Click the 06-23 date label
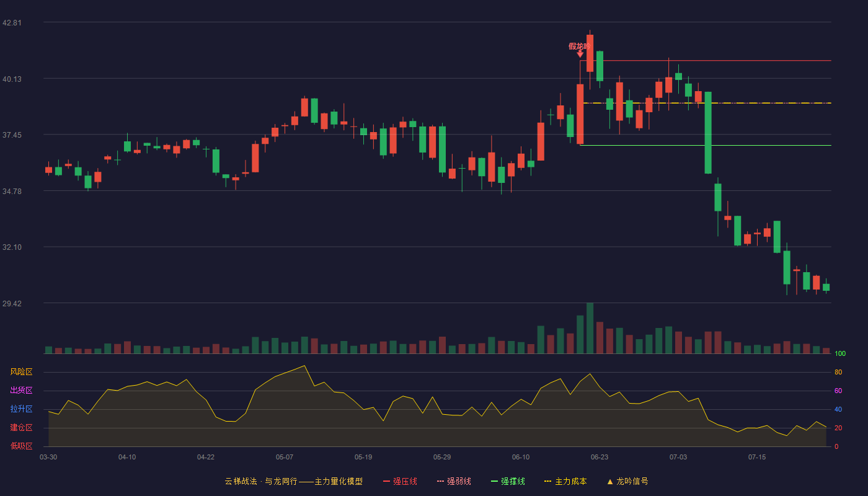 point(600,457)
